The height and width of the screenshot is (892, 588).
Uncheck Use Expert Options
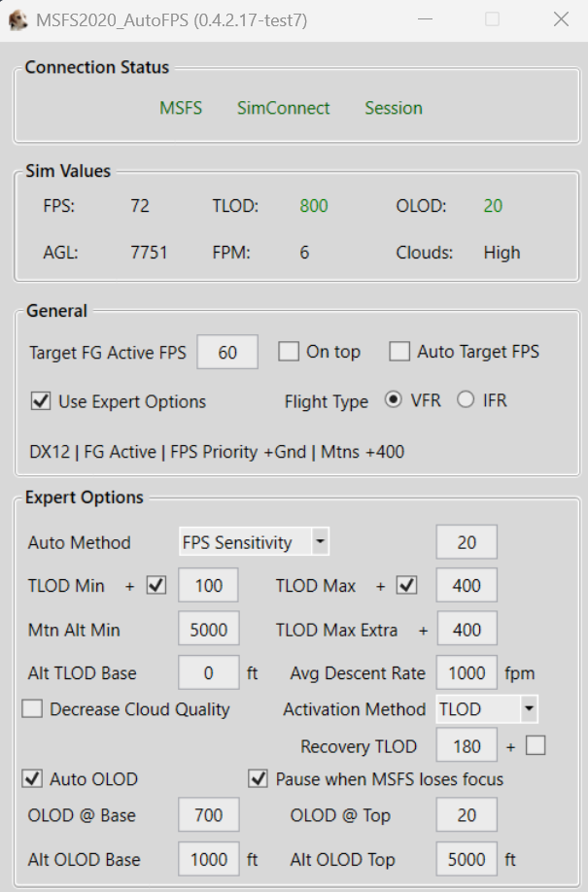tap(41, 401)
